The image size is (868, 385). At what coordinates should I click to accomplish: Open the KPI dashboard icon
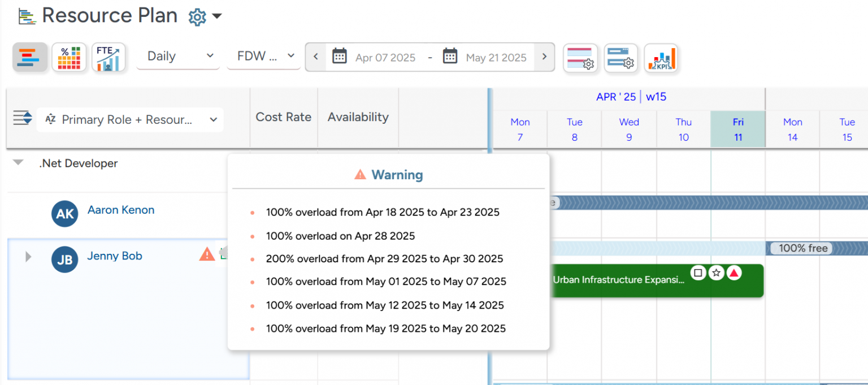tap(661, 58)
